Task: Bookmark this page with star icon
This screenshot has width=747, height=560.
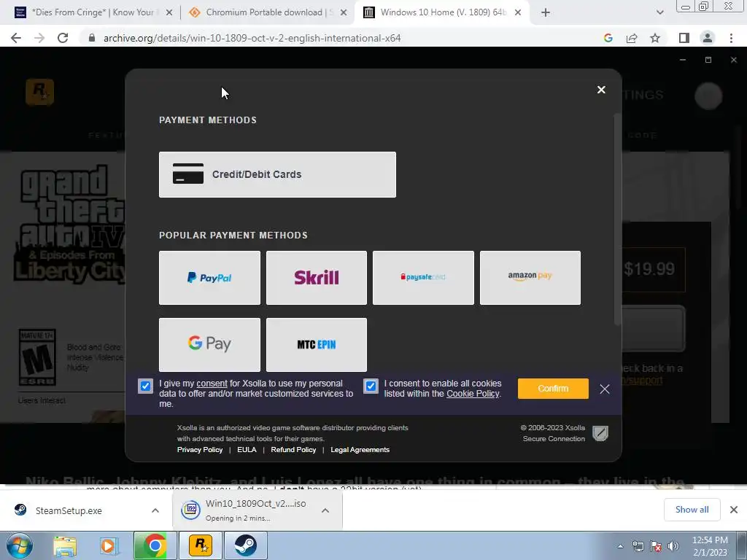Action: [x=655, y=38]
